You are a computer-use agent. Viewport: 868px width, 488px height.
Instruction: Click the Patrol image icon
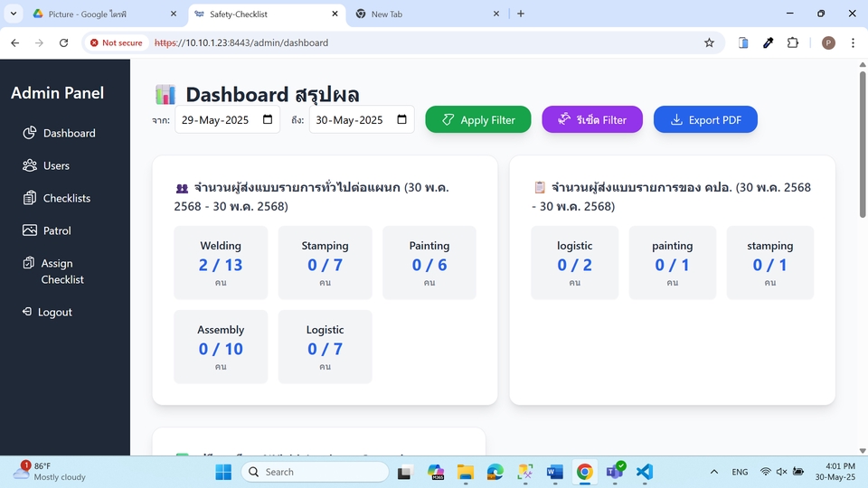pos(30,230)
